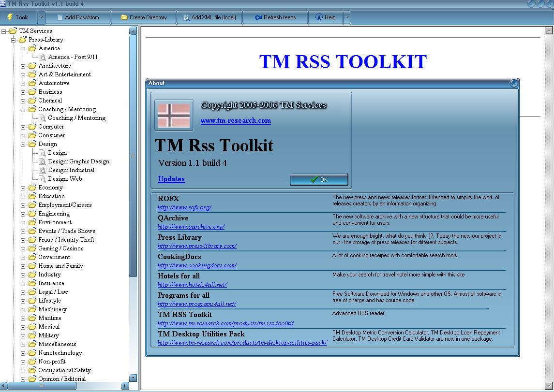Viewport: 554px width, 392px height.
Task: Open the cookingdocs.com link
Action: pyautogui.click(x=197, y=265)
